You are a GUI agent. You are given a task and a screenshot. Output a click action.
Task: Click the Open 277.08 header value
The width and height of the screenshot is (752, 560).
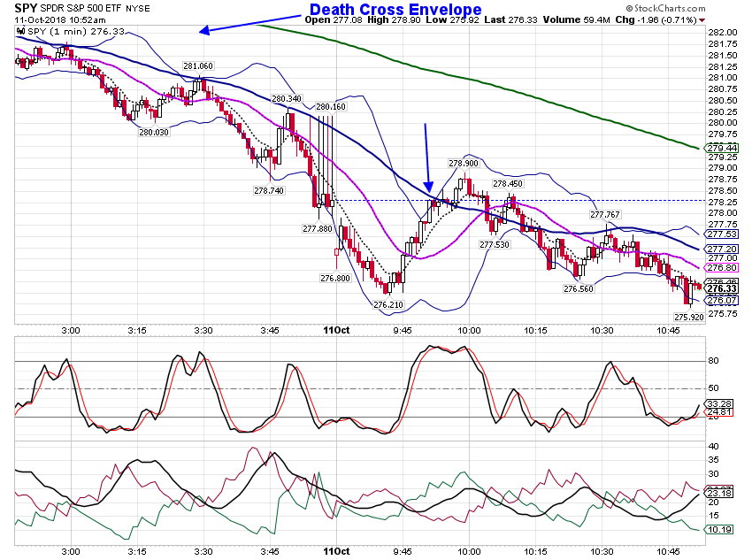click(x=334, y=19)
